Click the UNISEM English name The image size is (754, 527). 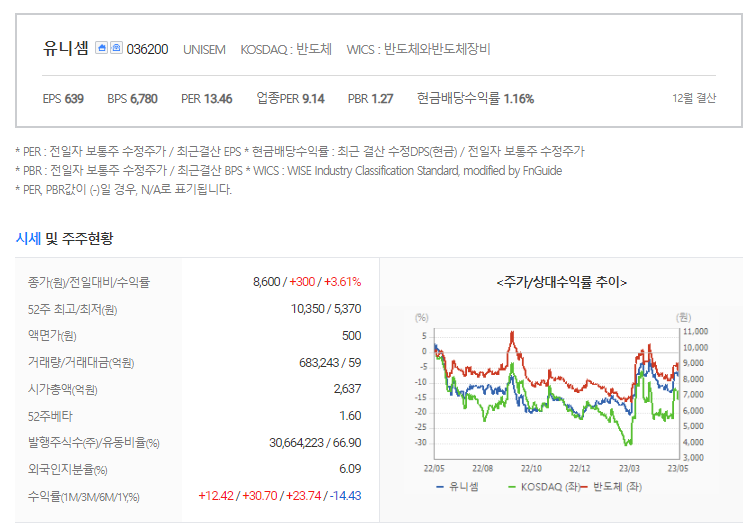[x=204, y=50]
